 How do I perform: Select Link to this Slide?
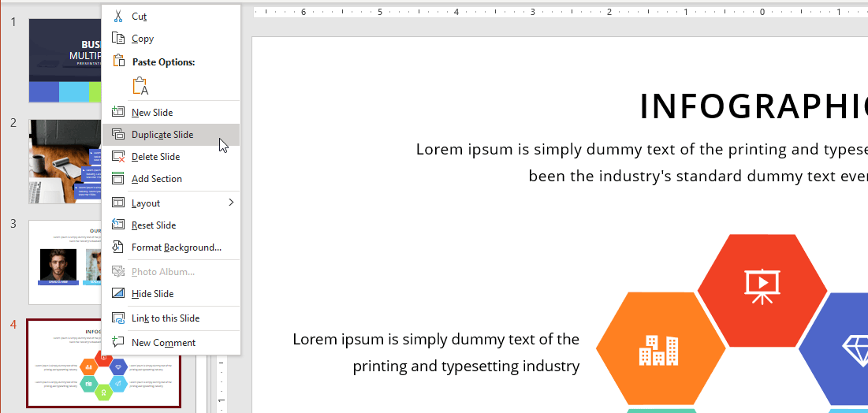tap(166, 318)
